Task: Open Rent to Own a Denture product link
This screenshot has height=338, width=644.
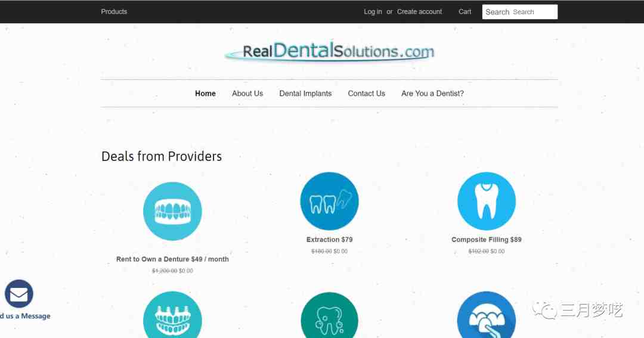Action: tap(172, 259)
